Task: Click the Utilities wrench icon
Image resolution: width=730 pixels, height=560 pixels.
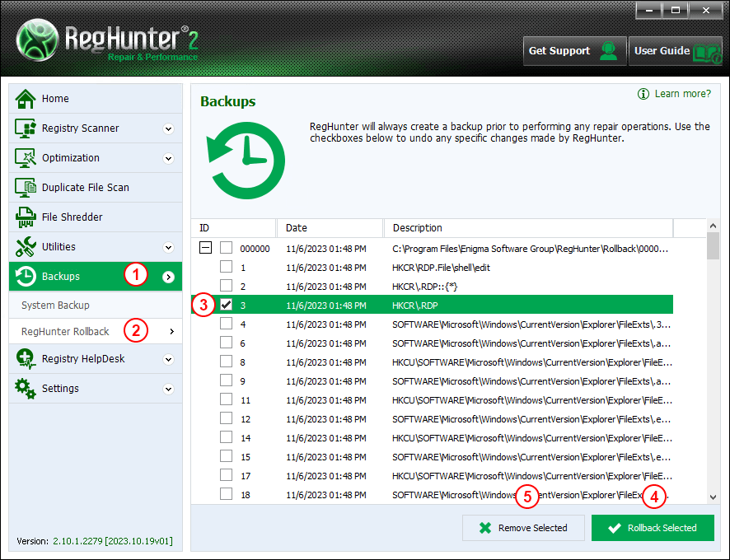Action: pos(26,247)
